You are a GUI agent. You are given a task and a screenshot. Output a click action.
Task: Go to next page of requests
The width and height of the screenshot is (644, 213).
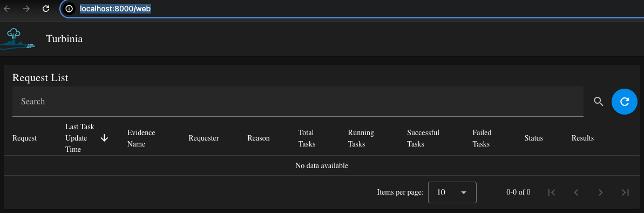600,192
